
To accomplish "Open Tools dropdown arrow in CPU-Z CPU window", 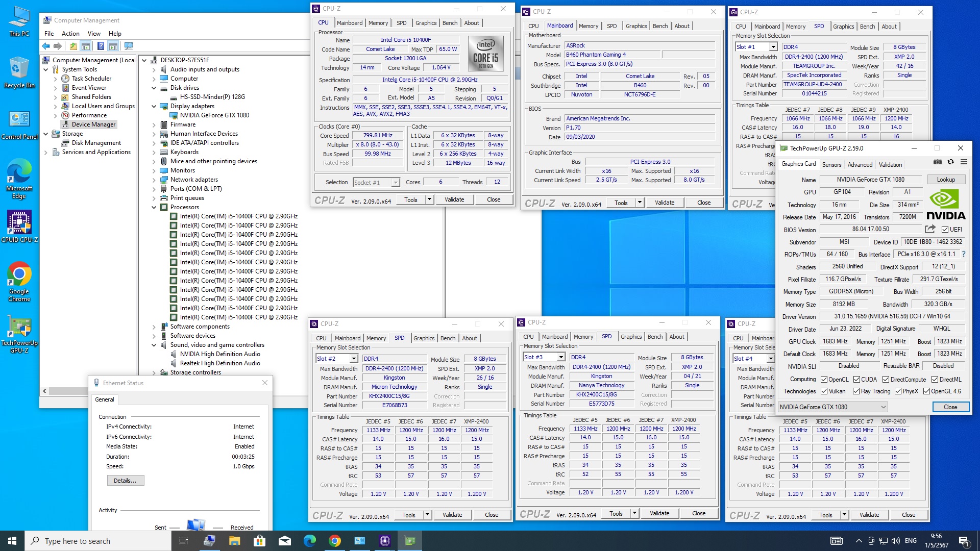I will coord(429,199).
